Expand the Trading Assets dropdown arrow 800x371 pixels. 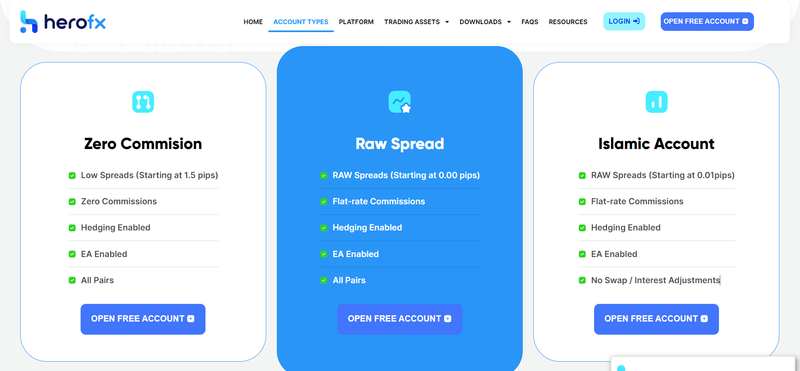tap(447, 22)
